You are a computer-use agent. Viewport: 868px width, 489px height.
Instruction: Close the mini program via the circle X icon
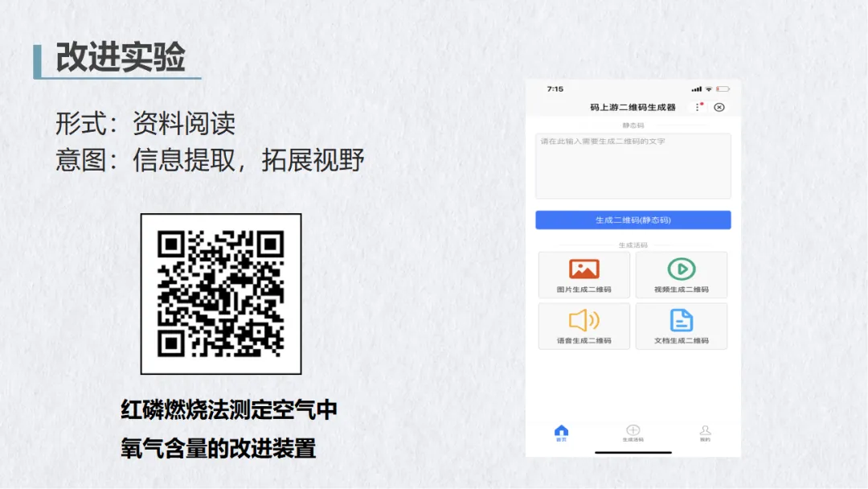[x=719, y=107]
